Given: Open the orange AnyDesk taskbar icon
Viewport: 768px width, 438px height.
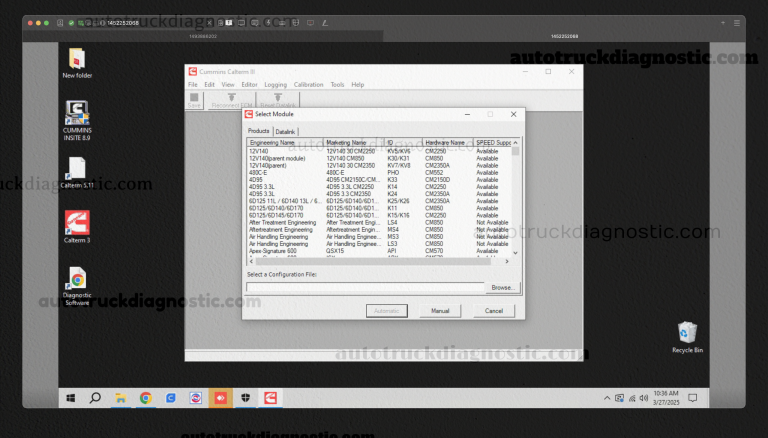Looking at the screenshot, I should (220, 398).
